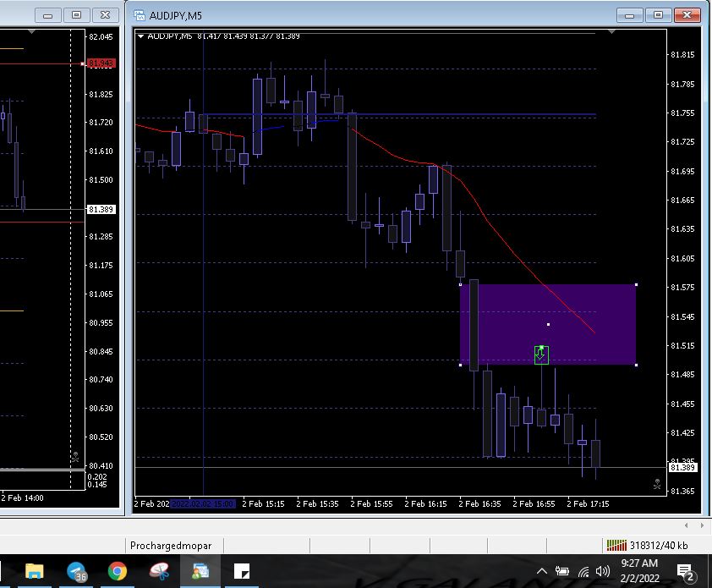The width and height of the screenshot is (712, 588).
Task: Show hidden system tray icons
Action: [x=542, y=571]
